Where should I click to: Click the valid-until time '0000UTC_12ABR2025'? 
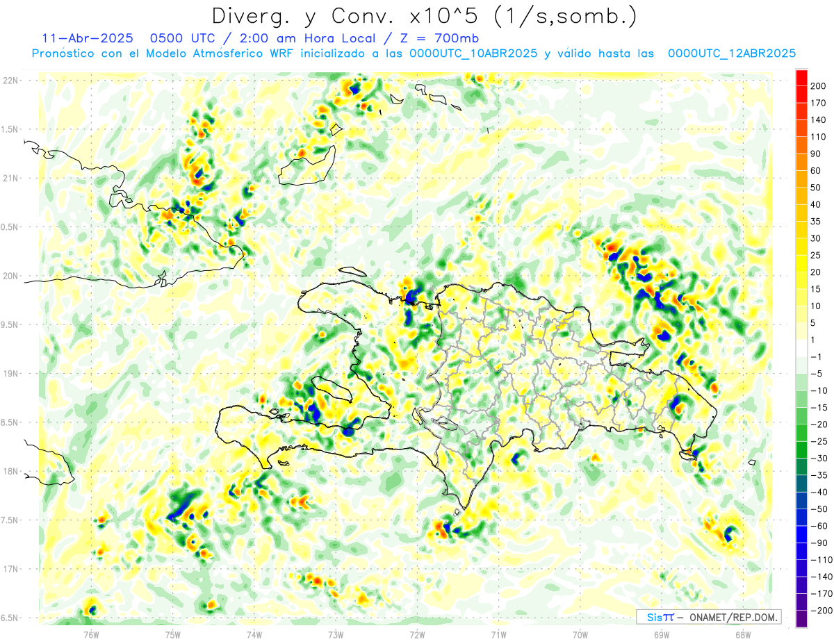[x=731, y=53]
